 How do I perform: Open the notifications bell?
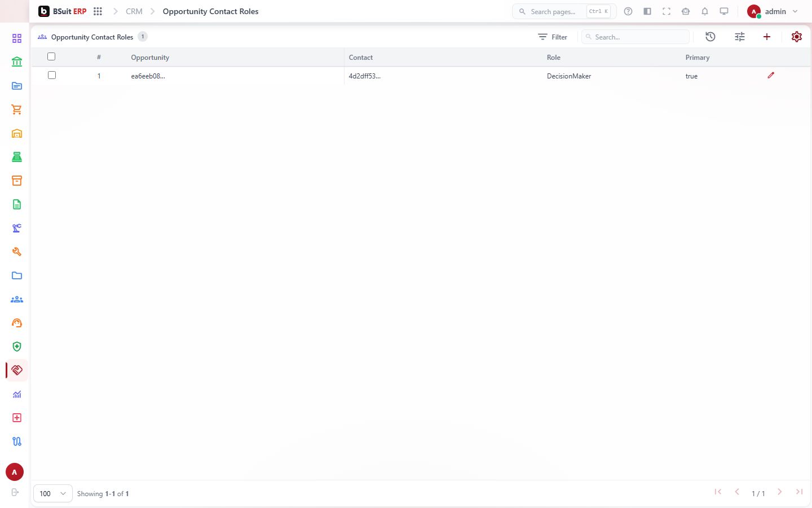coord(705,11)
